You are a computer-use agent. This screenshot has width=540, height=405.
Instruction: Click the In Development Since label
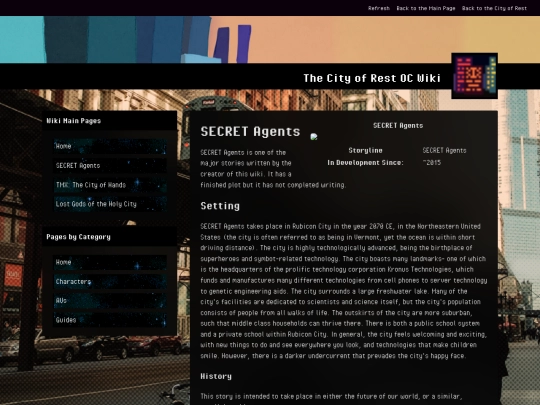[x=365, y=163]
